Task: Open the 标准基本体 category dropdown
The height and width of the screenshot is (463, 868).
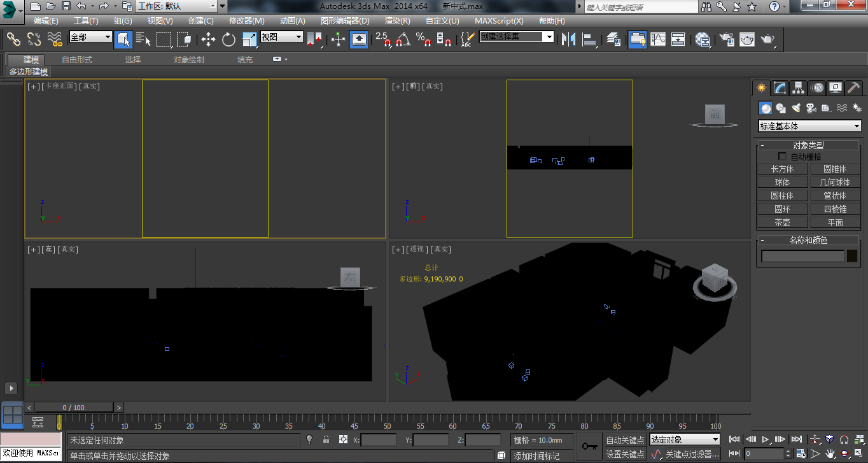Action: click(x=809, y=126)
